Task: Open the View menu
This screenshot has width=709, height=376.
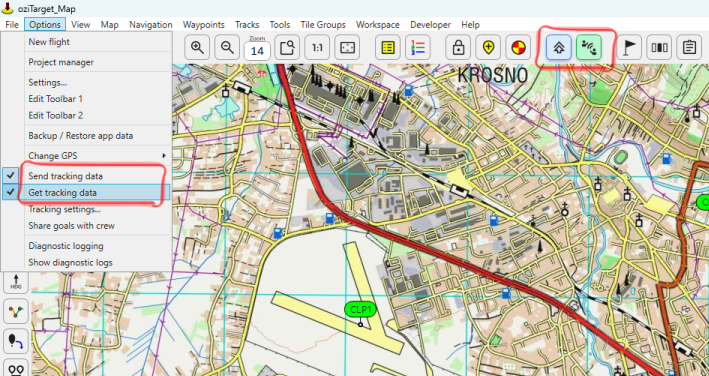Action: (80, 24)
